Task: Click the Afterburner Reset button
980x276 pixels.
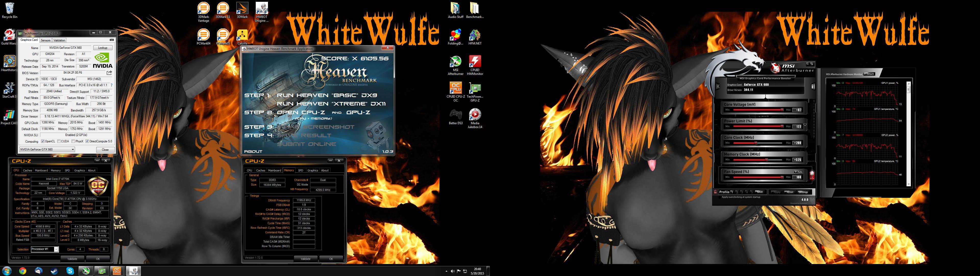Action: point(790,192)
